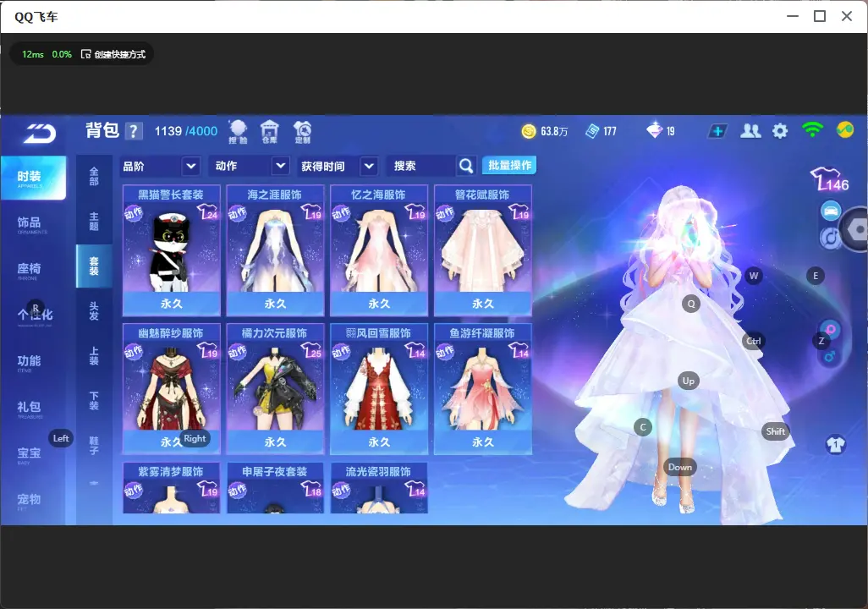The image size is (868, 609).
Task: Select the 黑猫警长套装 outfit thumbnail
Action: pyautogui.click(x=172, y=250)
